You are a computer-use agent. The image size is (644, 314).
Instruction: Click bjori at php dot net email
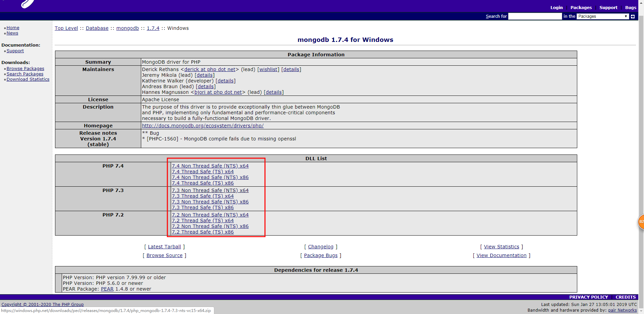point(218,92)
